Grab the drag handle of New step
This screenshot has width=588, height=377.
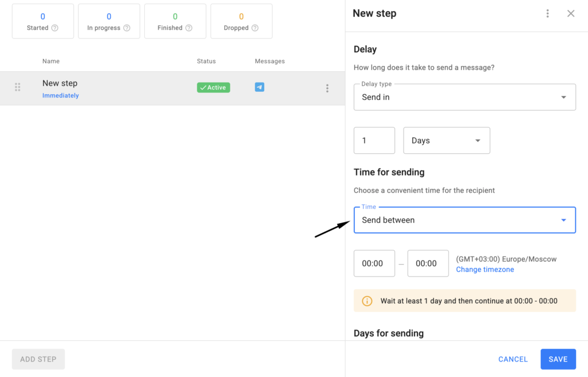point(17,87)
